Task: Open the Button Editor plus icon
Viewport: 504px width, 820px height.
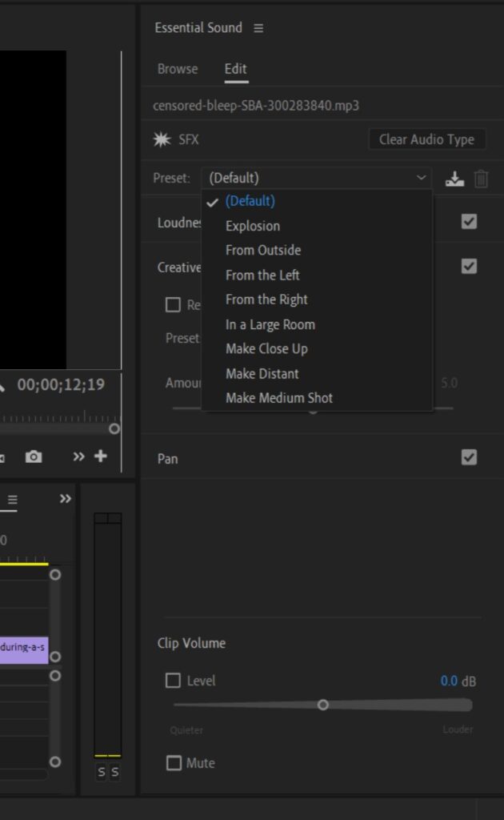Action: tap(101, 456)
